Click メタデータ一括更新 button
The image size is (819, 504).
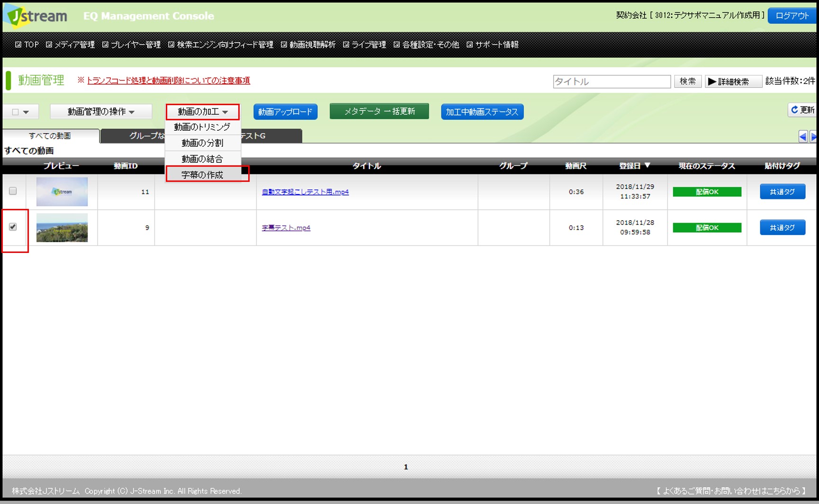pos(379,111)
